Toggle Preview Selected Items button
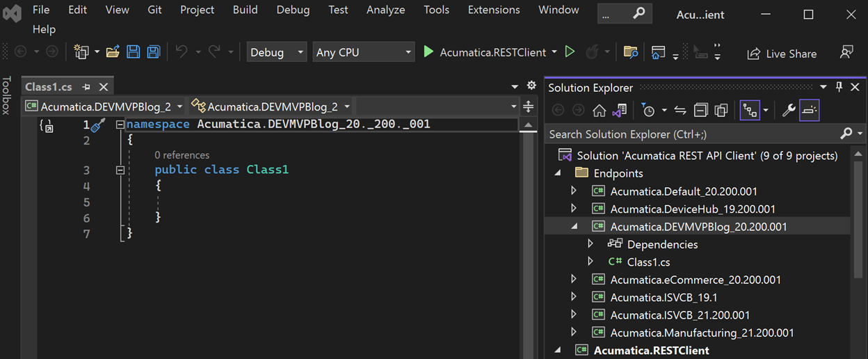The image size is (868, 359). tap(810, 110)
